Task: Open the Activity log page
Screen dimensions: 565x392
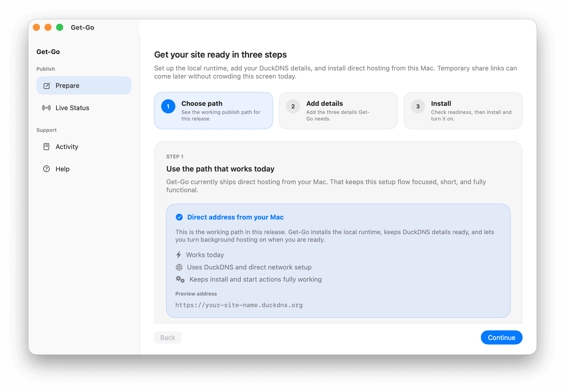Action: [x=84, y=147]
